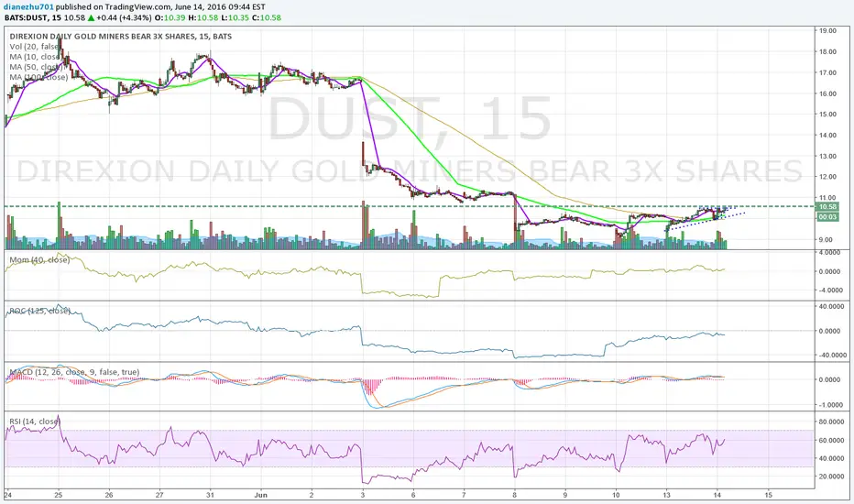854x504 pixels.
Task: Click the date label 8 on the time axis
Action: click(x=515, y=495)
